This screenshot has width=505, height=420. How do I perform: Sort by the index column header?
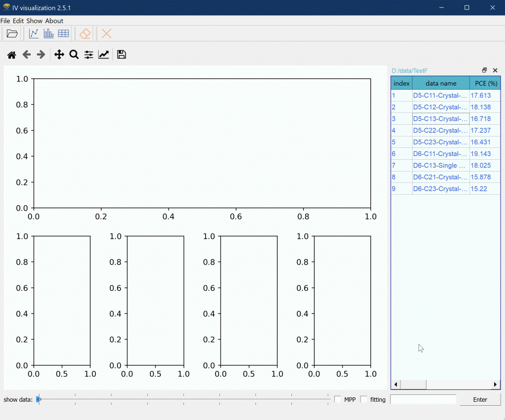pos(401,83)
